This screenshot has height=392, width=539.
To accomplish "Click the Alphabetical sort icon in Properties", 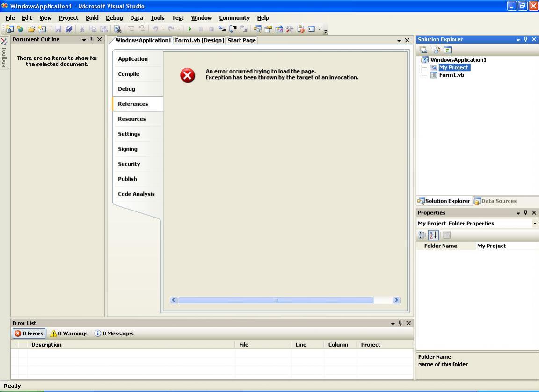I will click(433, 235).
